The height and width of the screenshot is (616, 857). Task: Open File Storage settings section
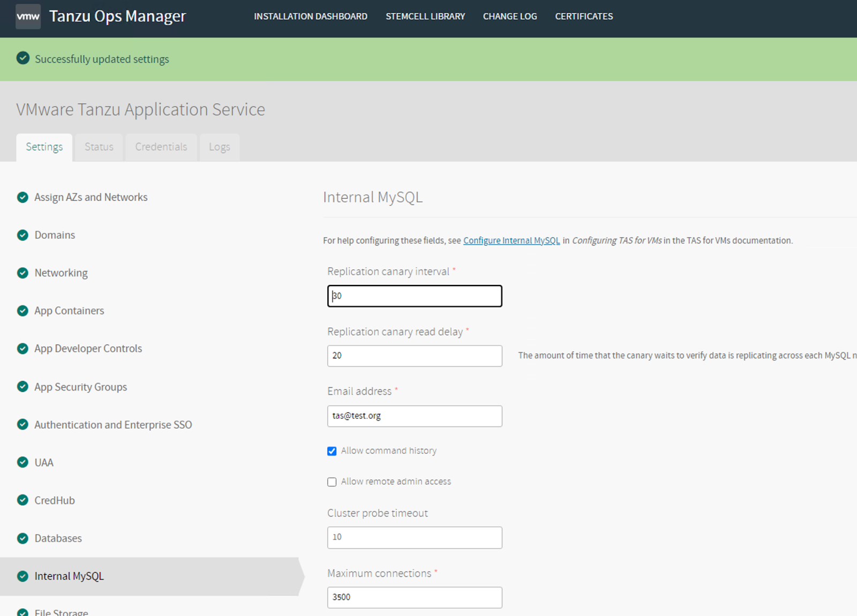[x=61, y=612]
